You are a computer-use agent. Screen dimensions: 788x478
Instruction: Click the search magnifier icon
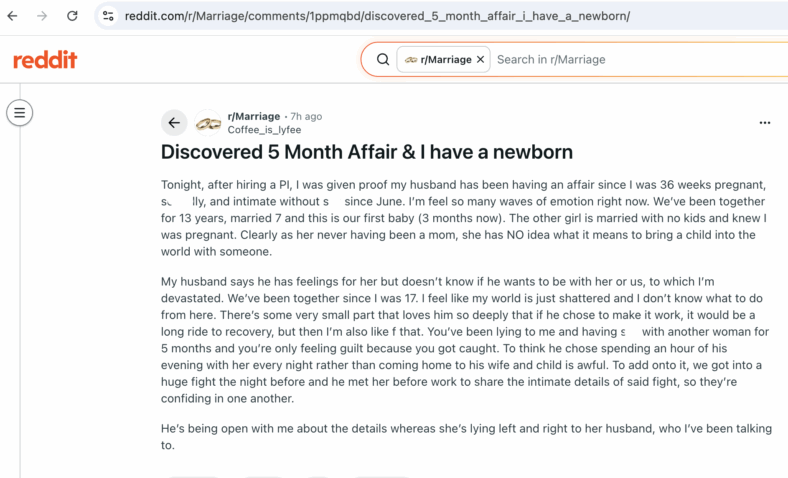[x=383, y=59]
